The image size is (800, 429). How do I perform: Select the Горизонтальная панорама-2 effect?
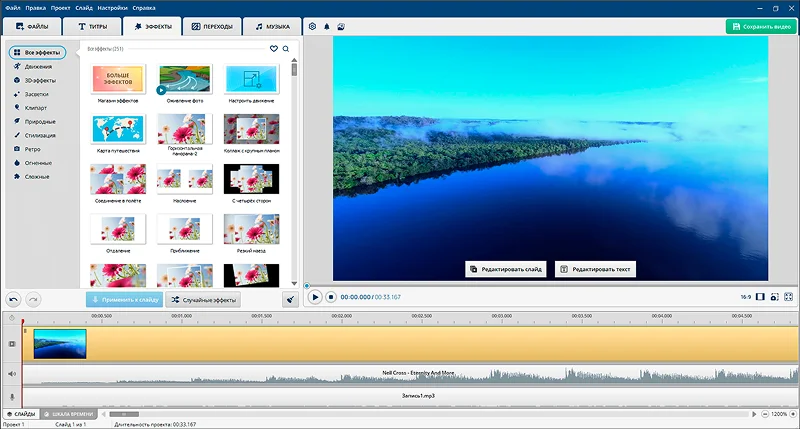(x=185, y=129)
